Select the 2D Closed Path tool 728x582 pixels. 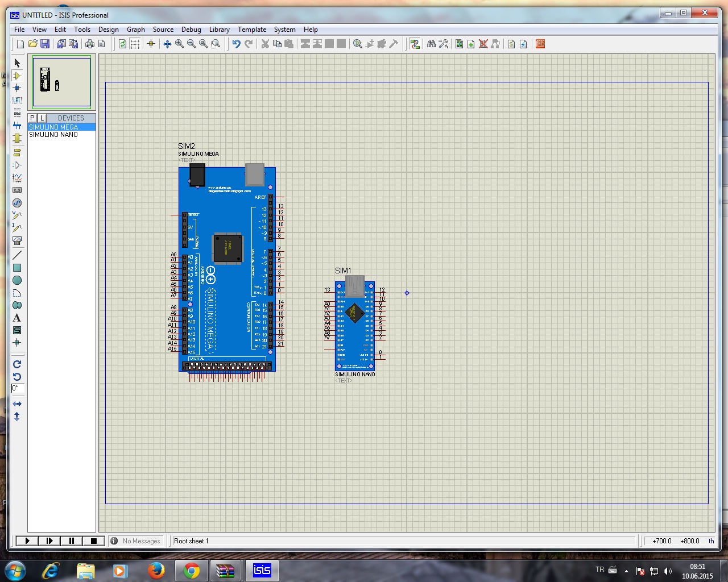[x=17, y=305]
